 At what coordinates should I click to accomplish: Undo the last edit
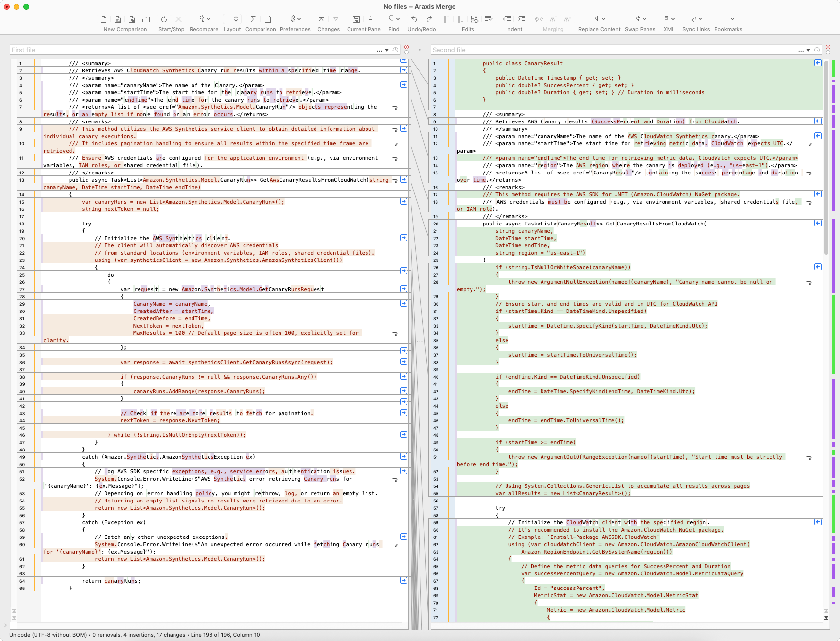pyautogui.click(x=414, y=19)
